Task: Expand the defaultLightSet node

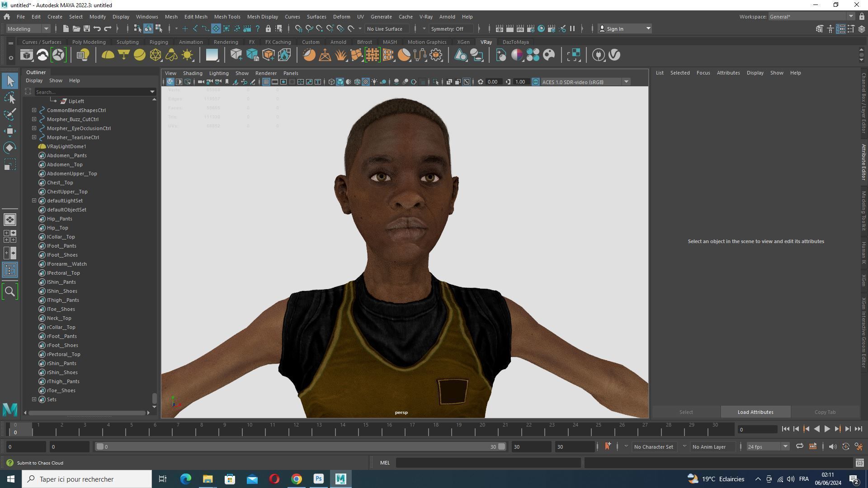Action: click(34, 201)
